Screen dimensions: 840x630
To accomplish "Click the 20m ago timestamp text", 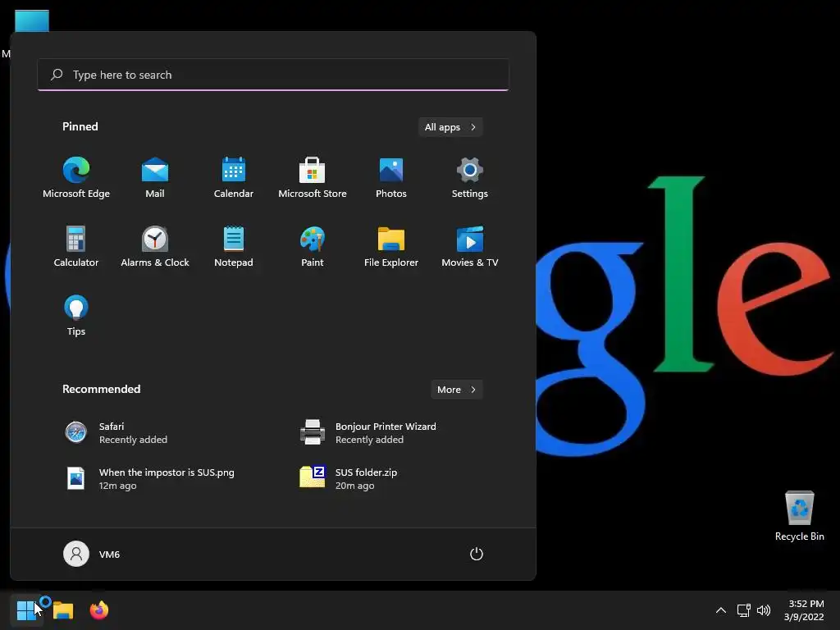I will point(354,486).
